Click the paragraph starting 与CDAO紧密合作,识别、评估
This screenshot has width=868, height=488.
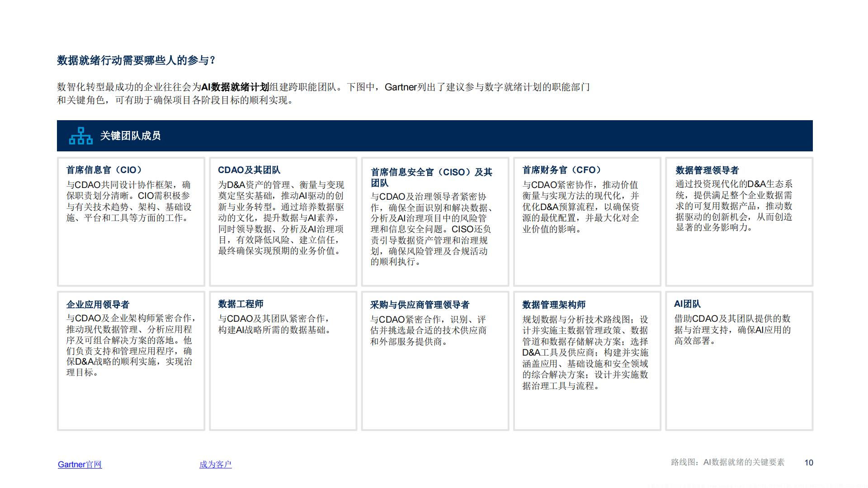tap(428, 331)
